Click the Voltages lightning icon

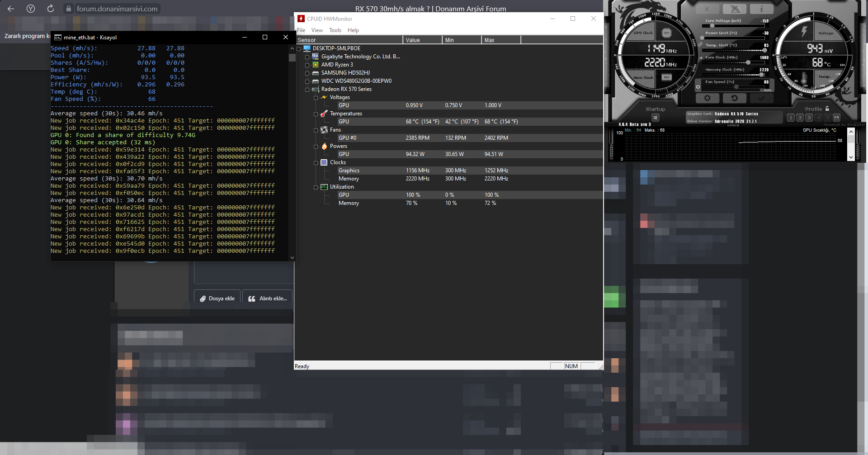tap(324, 97)
